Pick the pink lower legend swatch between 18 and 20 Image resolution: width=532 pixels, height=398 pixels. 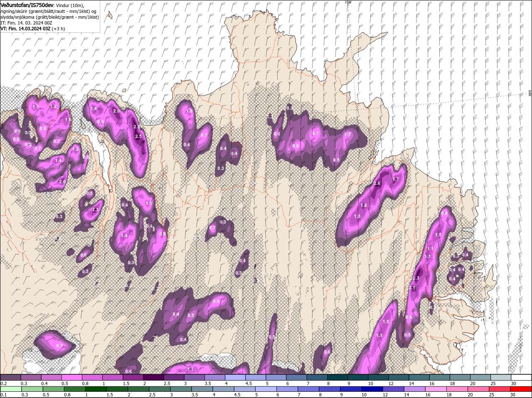pyautogui.click(x=458, y=389)
